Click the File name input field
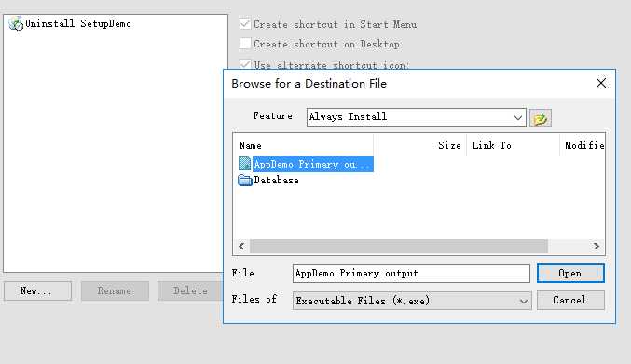631x364 pixels. pyautogui.click(x=411, y=274)
